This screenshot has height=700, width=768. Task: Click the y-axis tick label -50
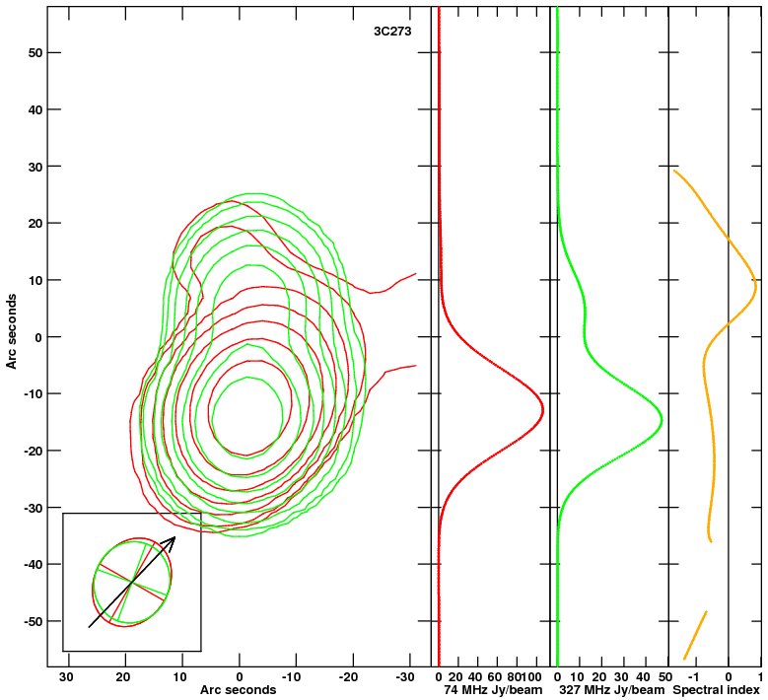[34, 621]
